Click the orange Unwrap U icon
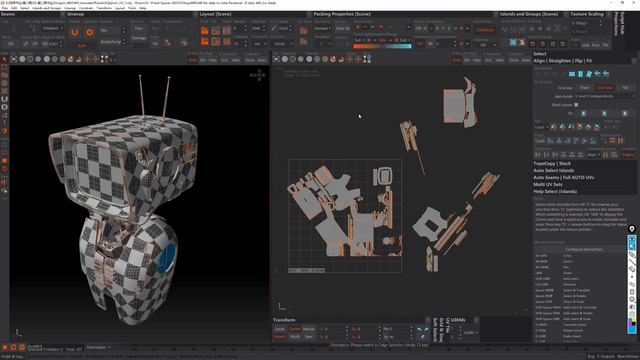 75,32
